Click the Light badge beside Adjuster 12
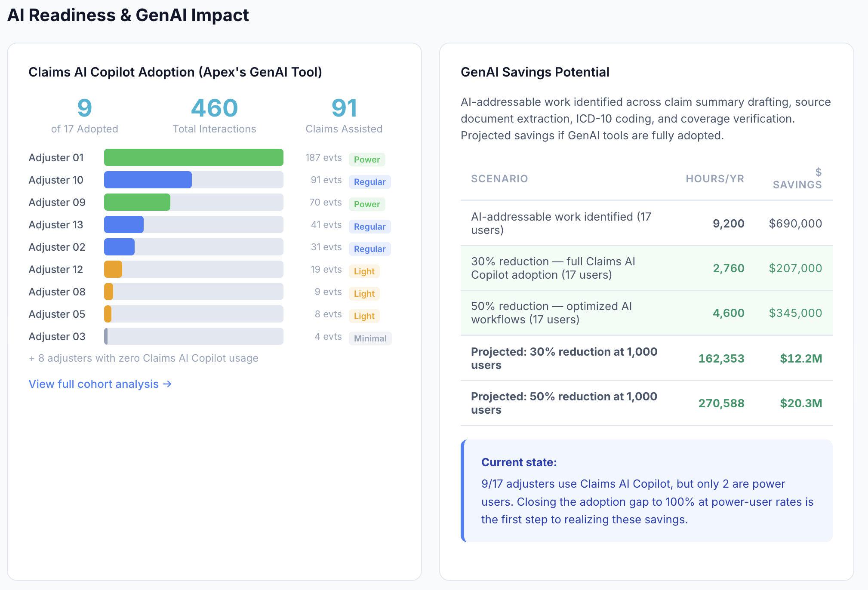The height and width of the screenshot is (590, 868). click(x=363, y=271)
